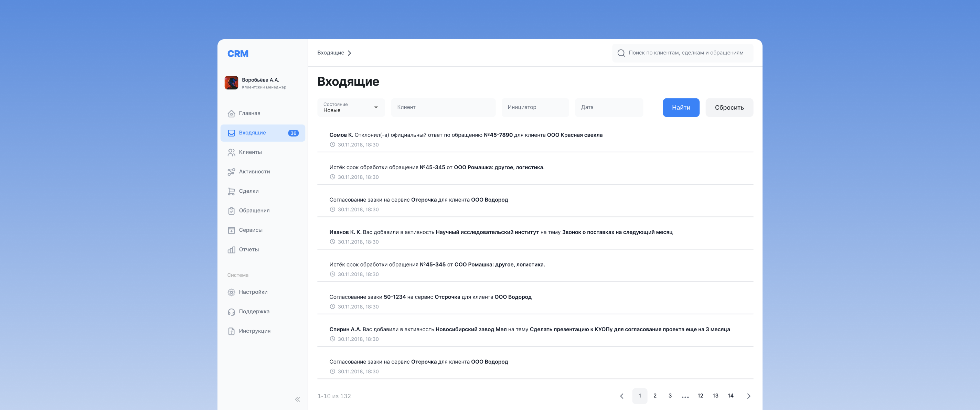Select page 1 in pagination
980x410 pixels.
pos(639,396)
